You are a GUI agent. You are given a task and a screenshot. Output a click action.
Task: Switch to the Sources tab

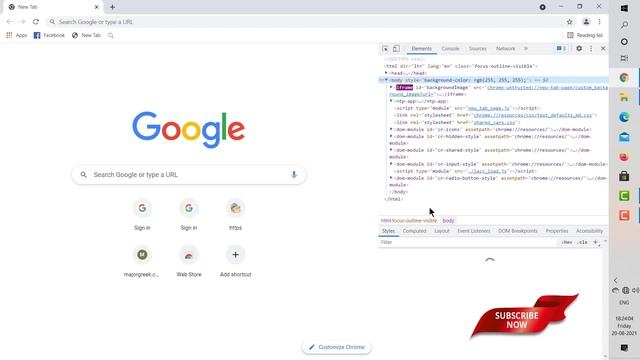click(x=478, y=49)
